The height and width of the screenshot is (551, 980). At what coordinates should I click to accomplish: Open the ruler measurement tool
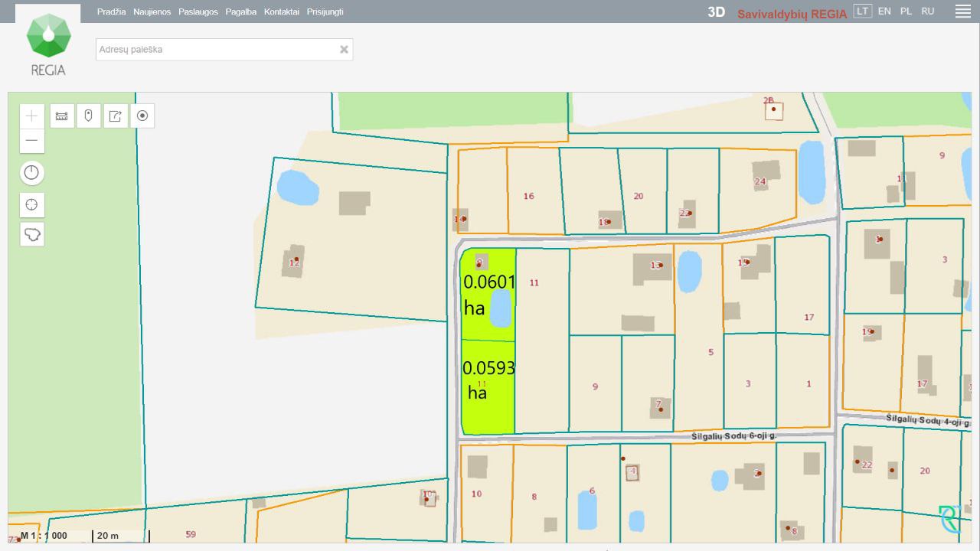click(x=62, y=116)
